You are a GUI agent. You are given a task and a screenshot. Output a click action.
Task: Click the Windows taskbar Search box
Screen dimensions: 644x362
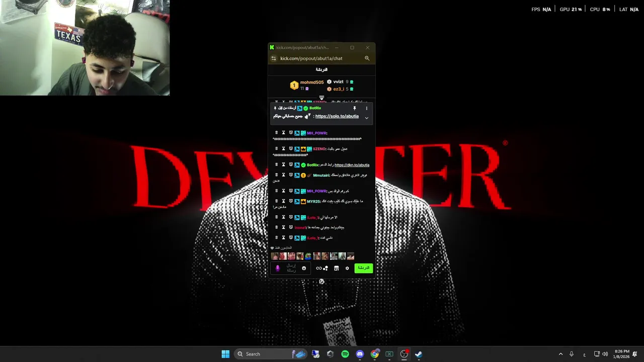click(x=271, y=354)
